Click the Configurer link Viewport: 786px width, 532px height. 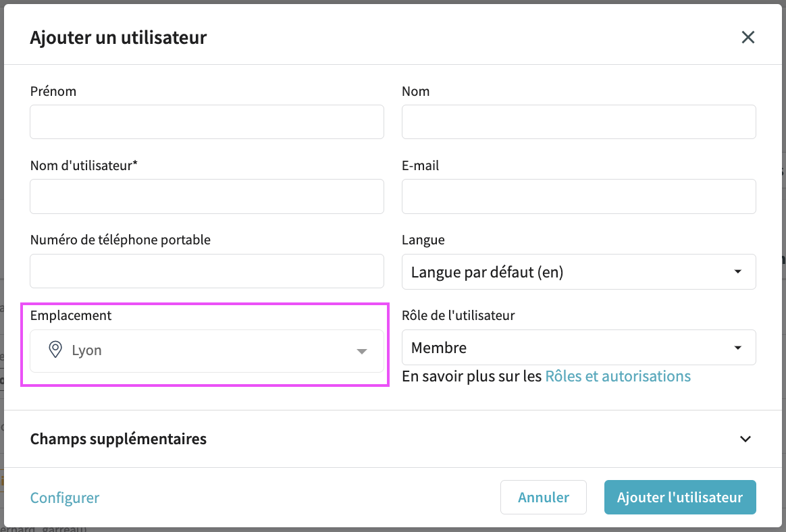tap(65, 498)
